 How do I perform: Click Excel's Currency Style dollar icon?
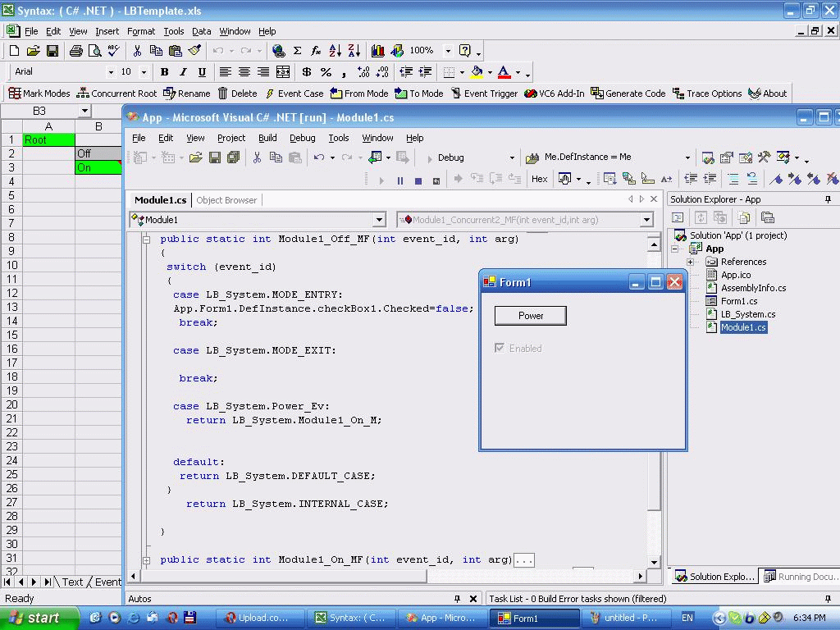(x=307, y=72)
